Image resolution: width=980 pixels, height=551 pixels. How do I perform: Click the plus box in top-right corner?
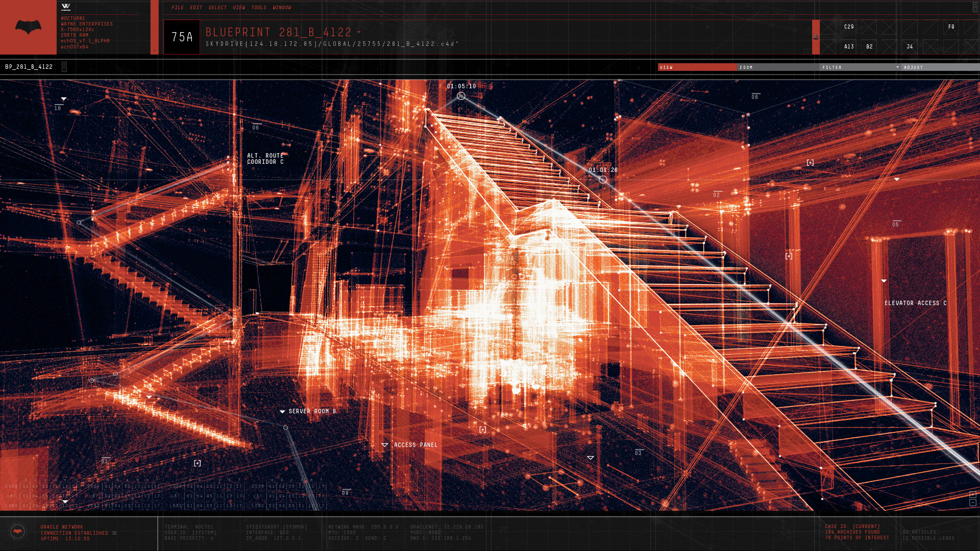[x=975, y=4]
